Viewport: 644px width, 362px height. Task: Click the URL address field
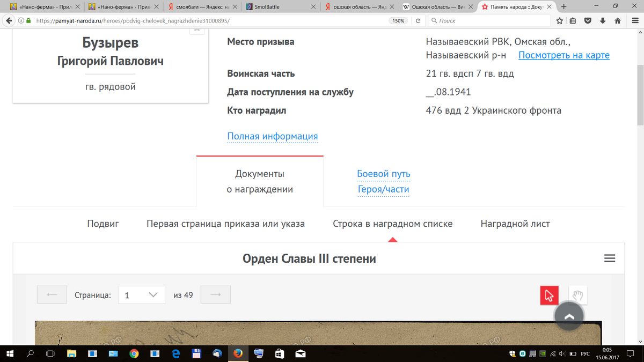[209, 21]
